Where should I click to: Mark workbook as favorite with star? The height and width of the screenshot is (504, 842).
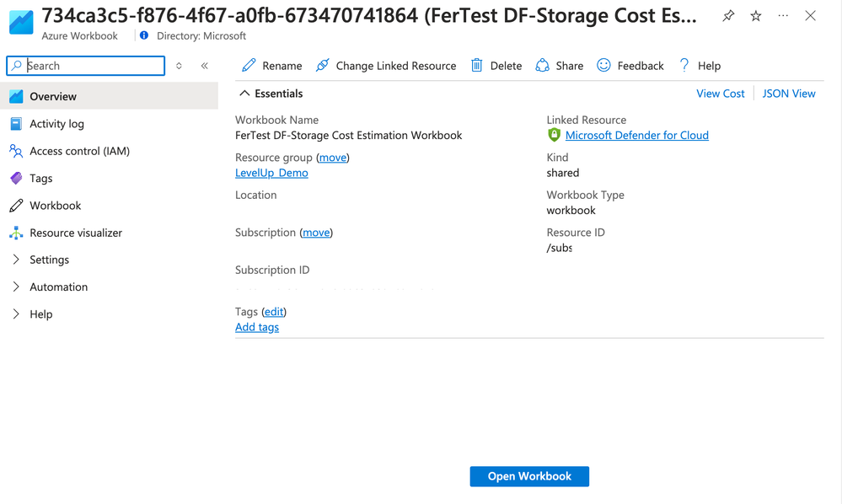pyautogui.click(x=755, y=16)
